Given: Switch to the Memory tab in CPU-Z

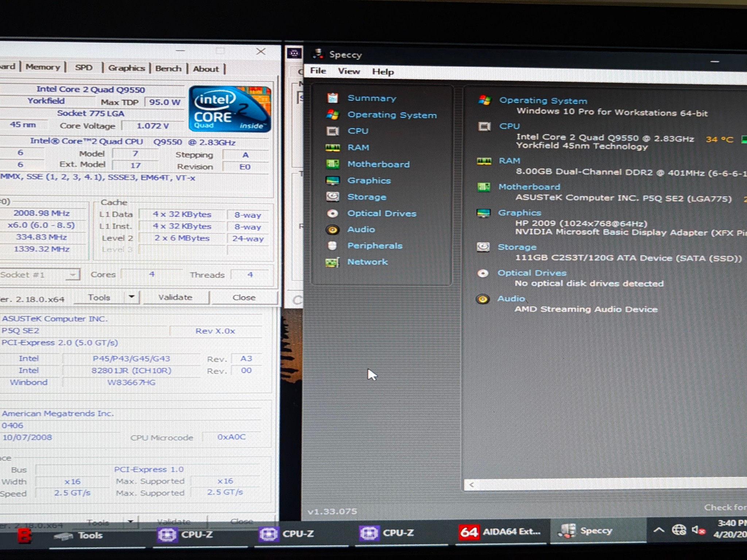Looking at the screenshot, I should (x=43, y=67).
